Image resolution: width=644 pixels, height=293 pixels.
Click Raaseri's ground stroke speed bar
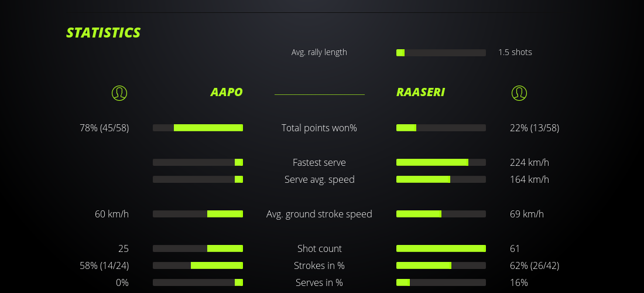(441, 214)
